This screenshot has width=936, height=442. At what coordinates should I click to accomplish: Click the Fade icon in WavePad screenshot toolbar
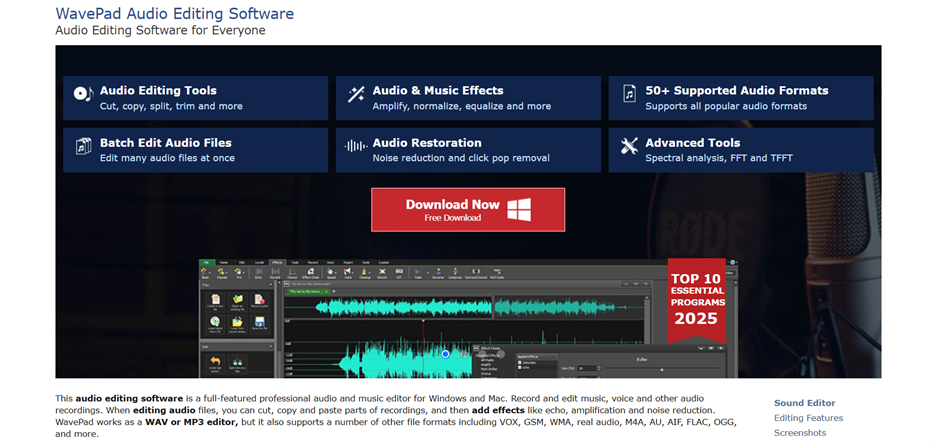[x=417, y=272]
